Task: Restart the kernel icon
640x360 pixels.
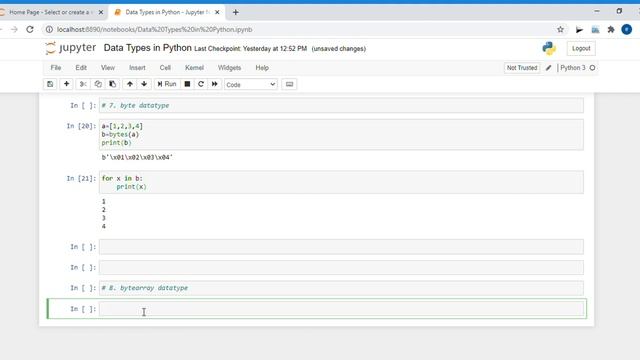Action: (201, 84)
